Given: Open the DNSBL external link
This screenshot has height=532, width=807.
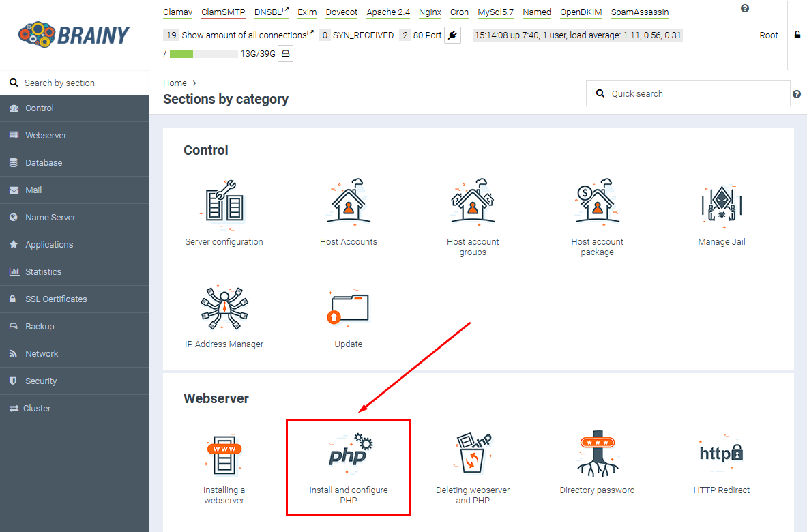Looking at the screenshot, I should tap(272, 12).
